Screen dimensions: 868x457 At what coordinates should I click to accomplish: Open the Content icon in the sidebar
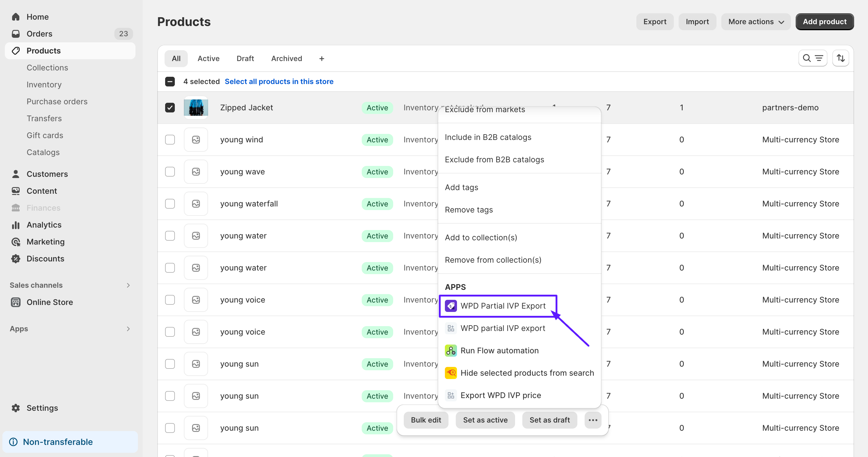point(15,191)
